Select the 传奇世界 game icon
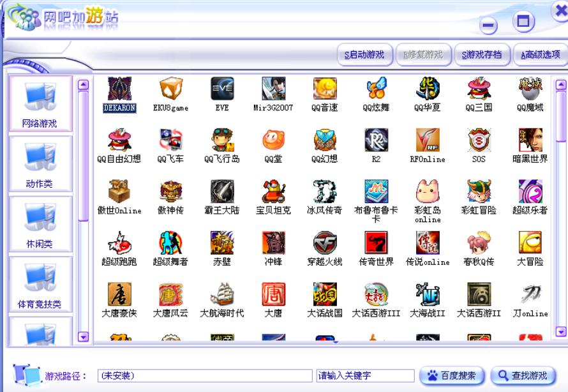 pos(377,243)
